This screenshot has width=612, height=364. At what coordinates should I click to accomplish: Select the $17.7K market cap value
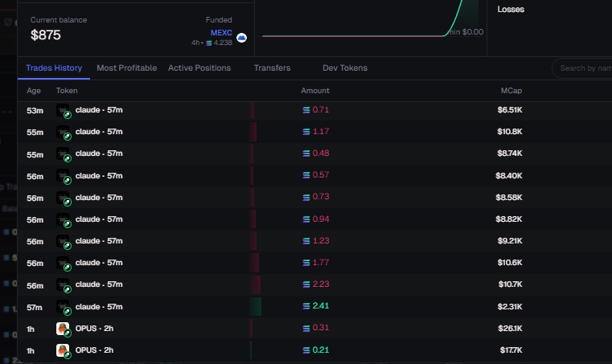pos(511,350)
